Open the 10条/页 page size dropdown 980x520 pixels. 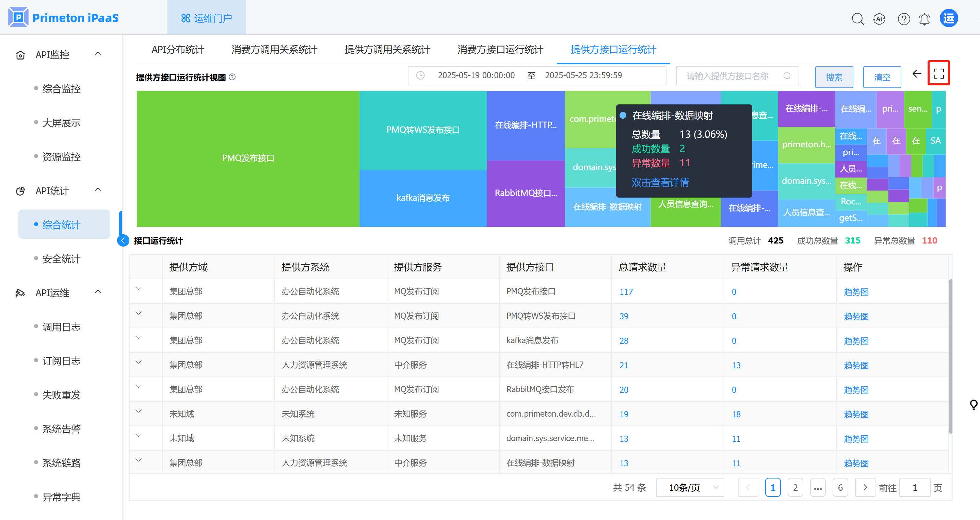click(690, 487)
